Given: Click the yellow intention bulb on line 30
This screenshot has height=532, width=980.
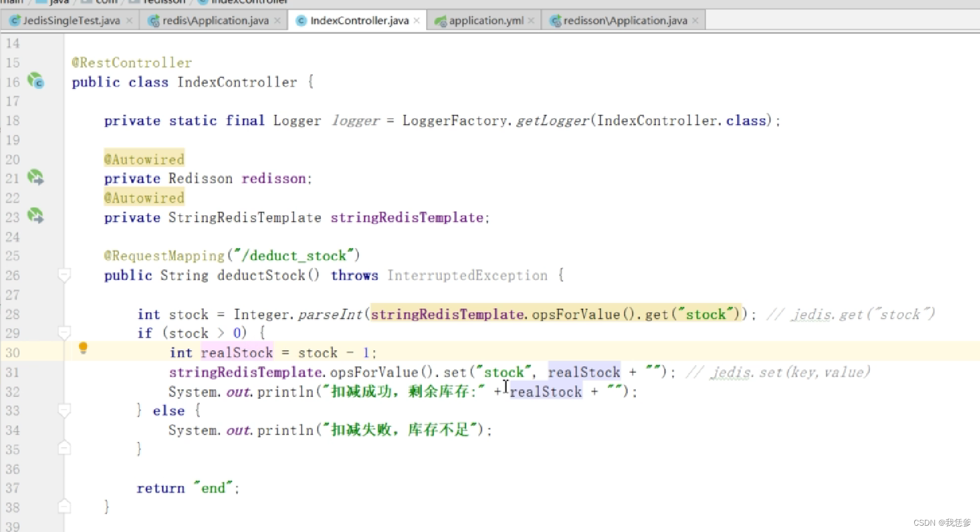Looking at the screenshot, I should click(83, 348).
